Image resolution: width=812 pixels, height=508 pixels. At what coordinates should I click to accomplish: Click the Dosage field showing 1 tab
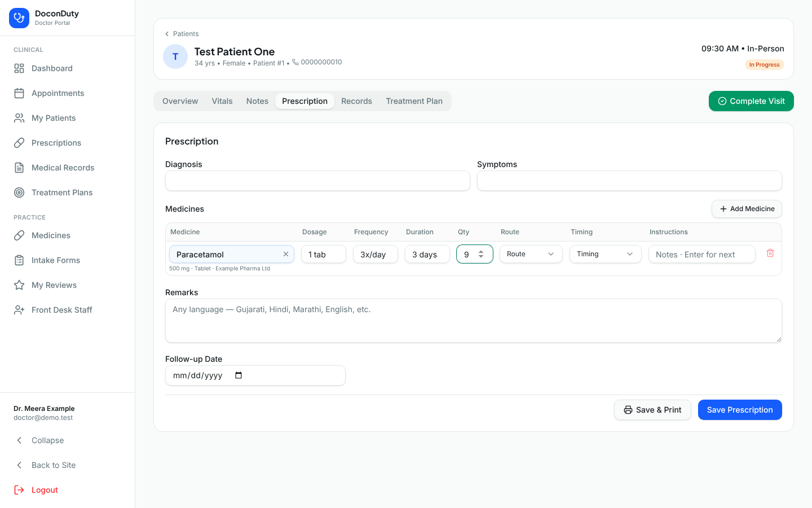point(324,254)
